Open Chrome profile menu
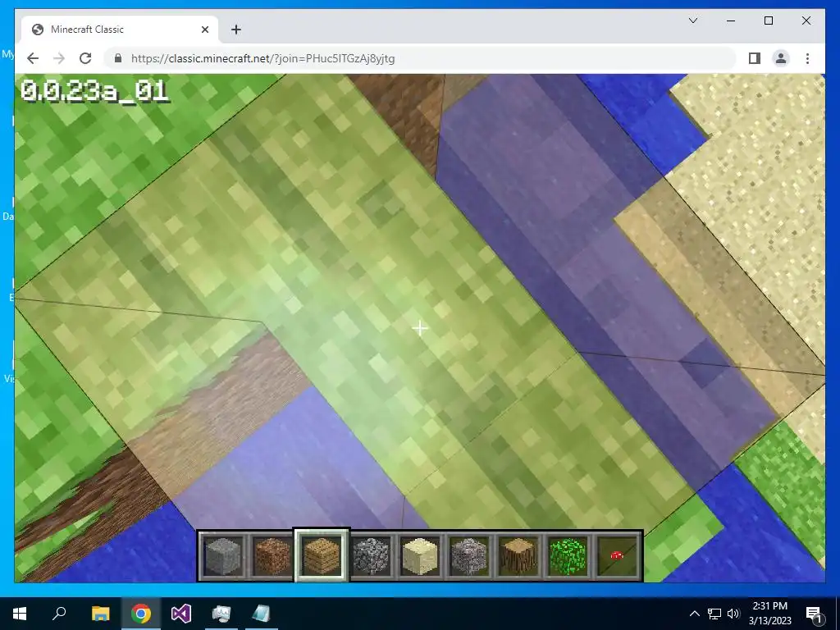840x630 pixels. pyautogui.click(x=781, y=58)
